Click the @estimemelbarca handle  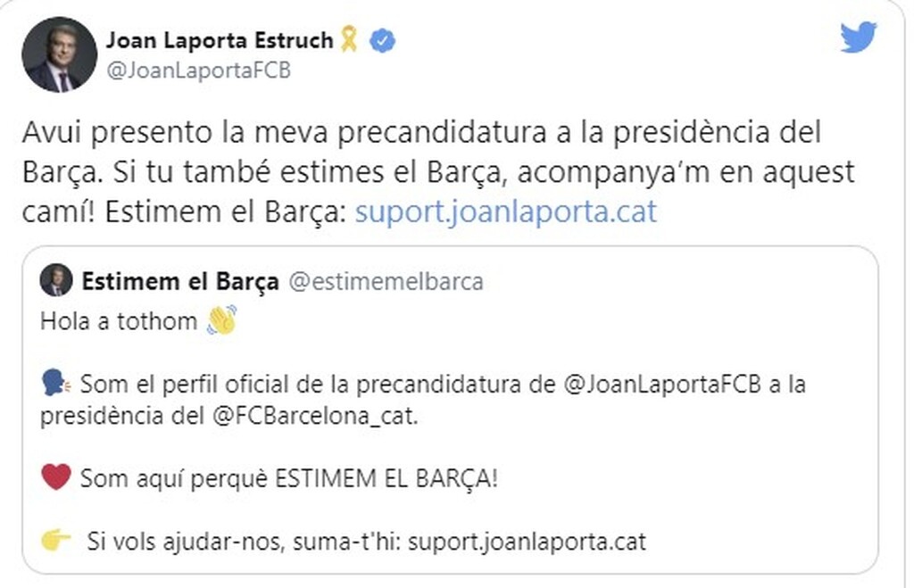click(x=386, y=282)
